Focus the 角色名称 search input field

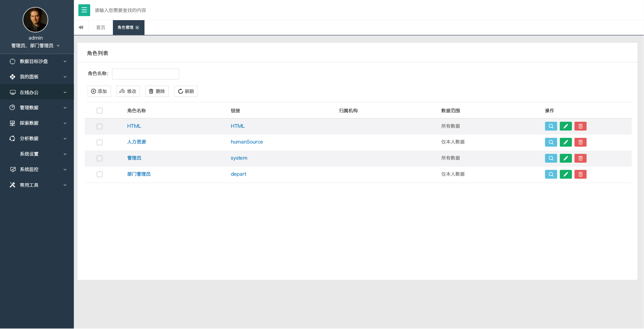145,74
